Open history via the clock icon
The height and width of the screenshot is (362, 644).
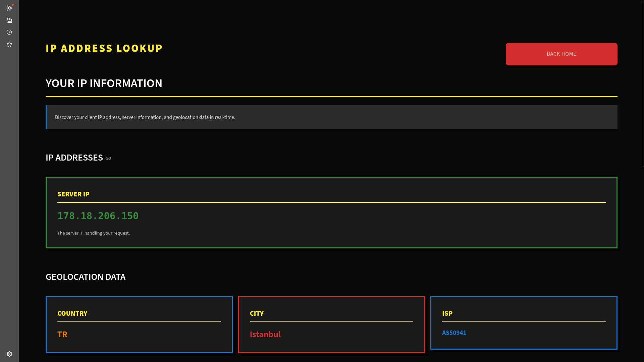(9, 32)
